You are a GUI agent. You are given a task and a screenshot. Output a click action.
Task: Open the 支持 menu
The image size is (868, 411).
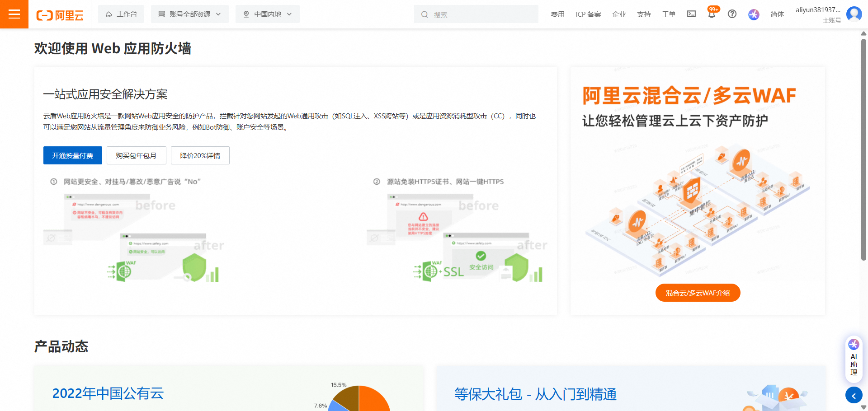[x=644, y=14]
